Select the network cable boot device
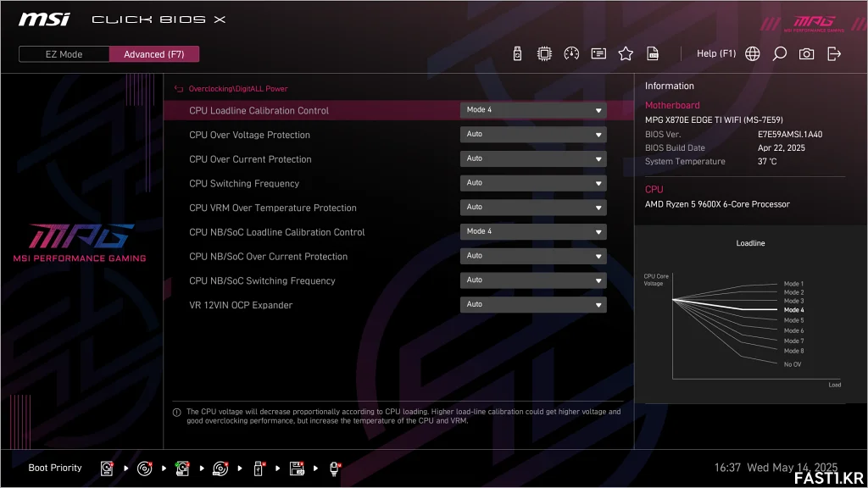The width and height of the screenshot is (868, 488). coord(335,468)
